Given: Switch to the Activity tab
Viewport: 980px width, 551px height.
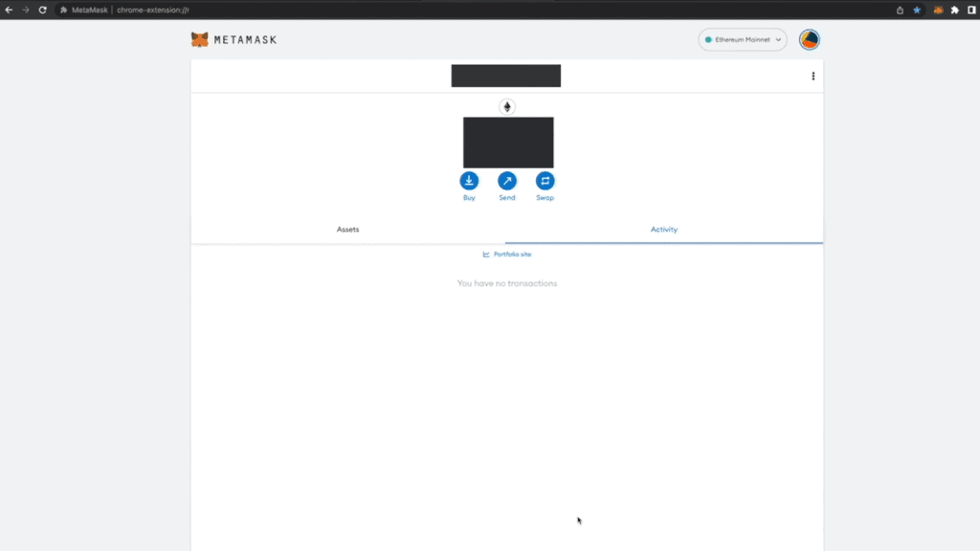Looking at the screenshot, I should tap(663, 230).
